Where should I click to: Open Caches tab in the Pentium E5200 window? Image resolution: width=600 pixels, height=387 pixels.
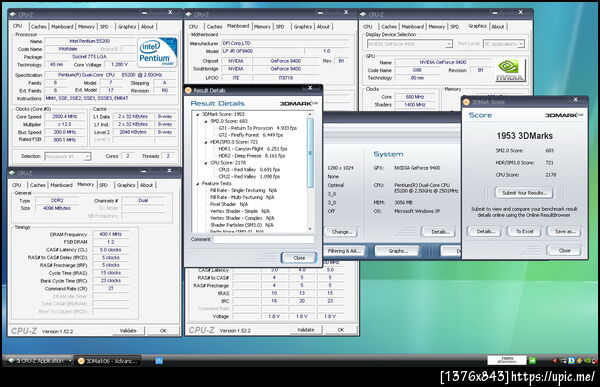pos(38,26)
